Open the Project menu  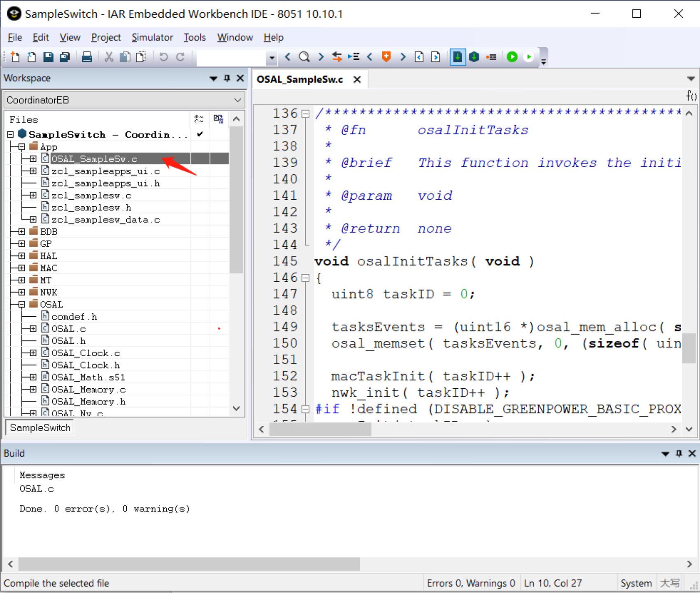(x=106, y=37)
